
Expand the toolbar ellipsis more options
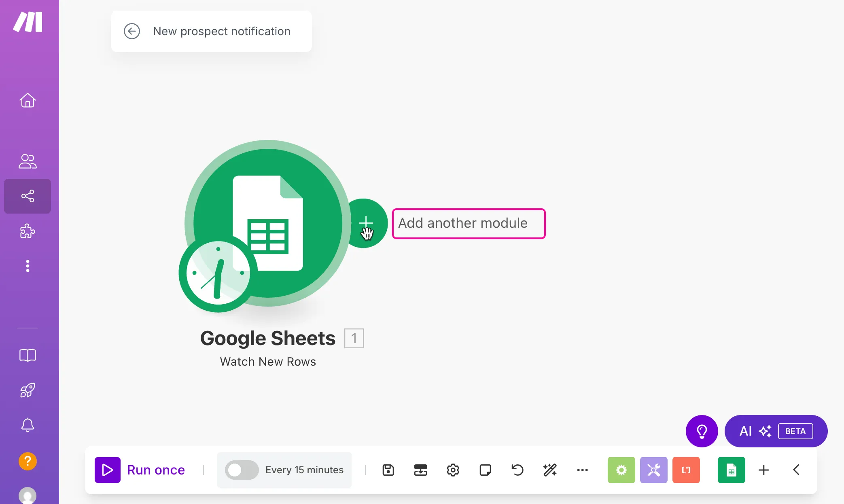tap(582, 470)
